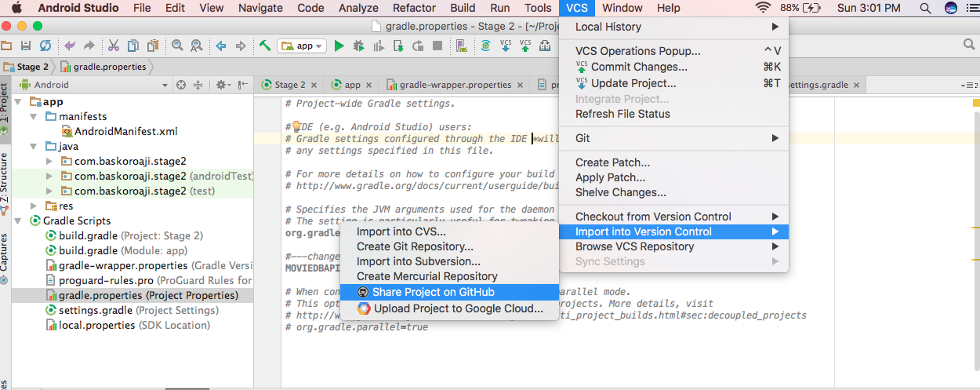Click the Redo arrow icon
This screenshot has height=390, width=980.
coord(89,46)
